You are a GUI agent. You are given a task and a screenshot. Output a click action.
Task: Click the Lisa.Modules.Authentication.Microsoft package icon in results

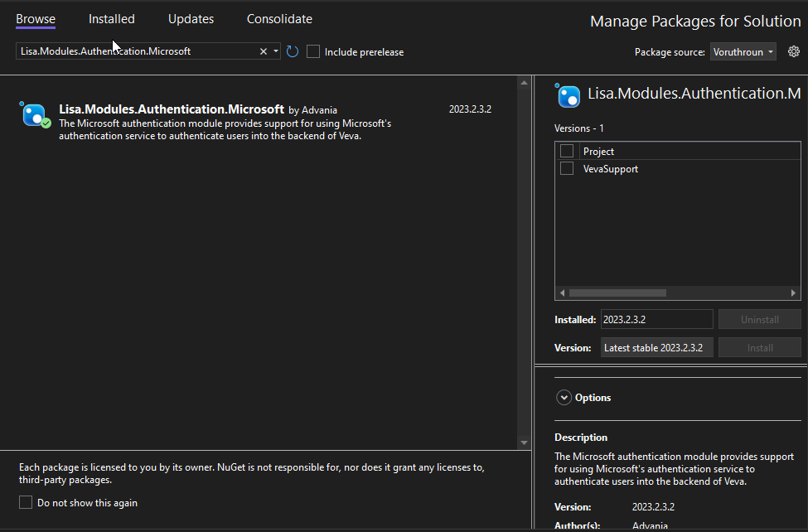35,114
